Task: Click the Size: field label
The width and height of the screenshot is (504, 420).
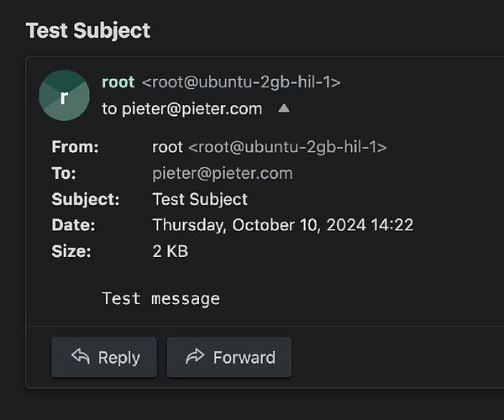Action: [71, 251]
